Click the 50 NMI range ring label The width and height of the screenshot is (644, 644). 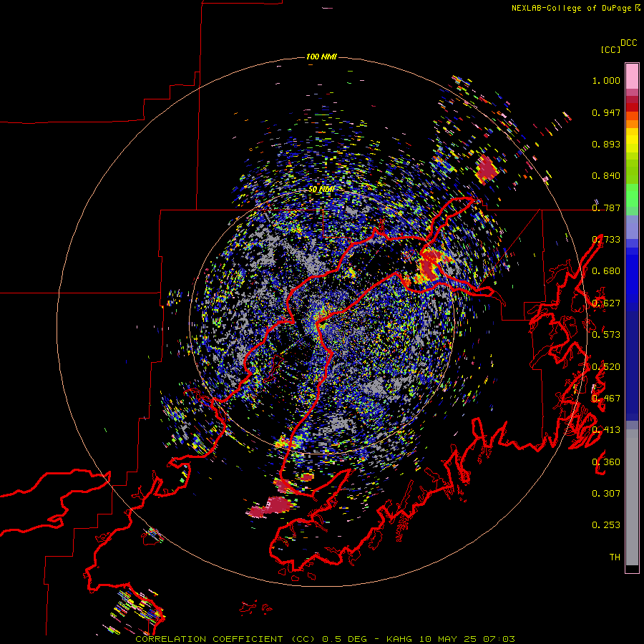tap(321, 190)
